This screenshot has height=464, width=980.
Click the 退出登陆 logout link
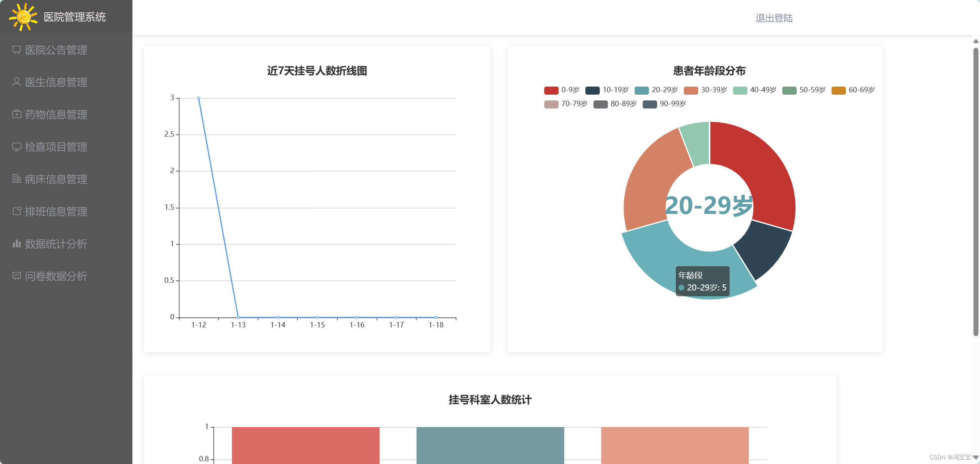(773, 18)
